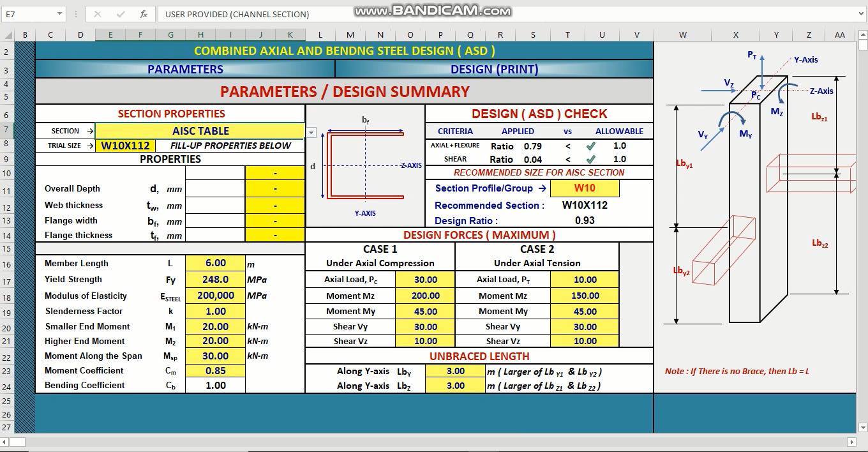Select Case 2 Shear Vy value 30.00

585,326
